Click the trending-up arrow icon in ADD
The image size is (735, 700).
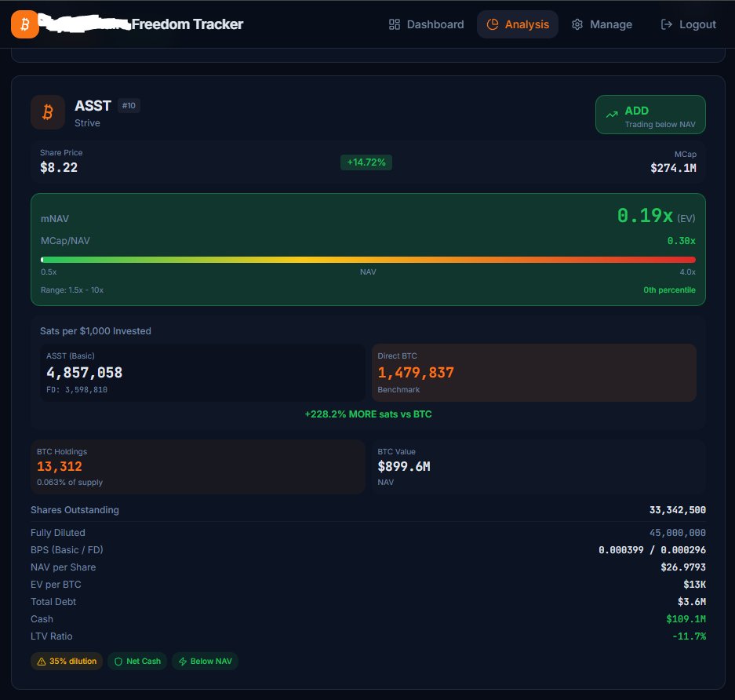pos(612,115)
